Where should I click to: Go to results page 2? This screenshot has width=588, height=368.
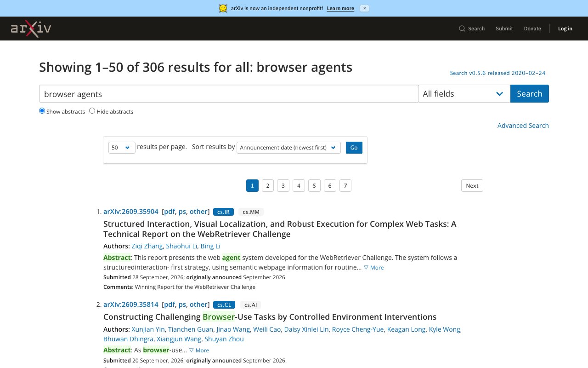point(268,185)
